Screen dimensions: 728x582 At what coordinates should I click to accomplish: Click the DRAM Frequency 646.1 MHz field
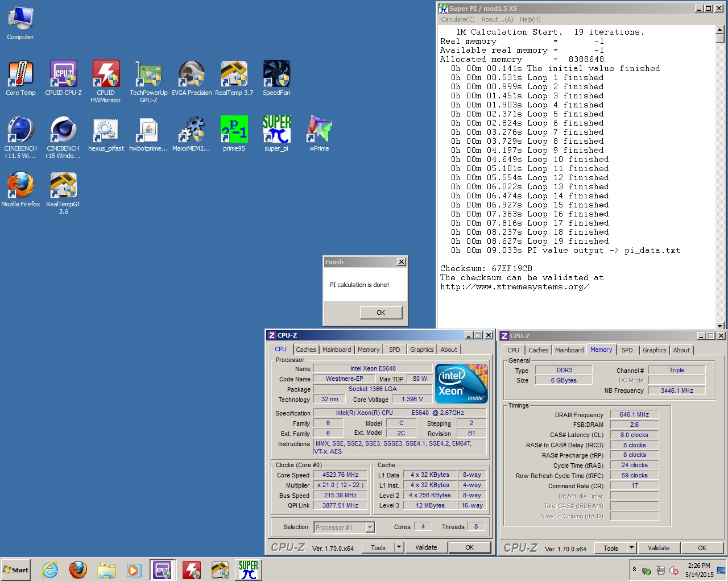click(x=634, y=414)
